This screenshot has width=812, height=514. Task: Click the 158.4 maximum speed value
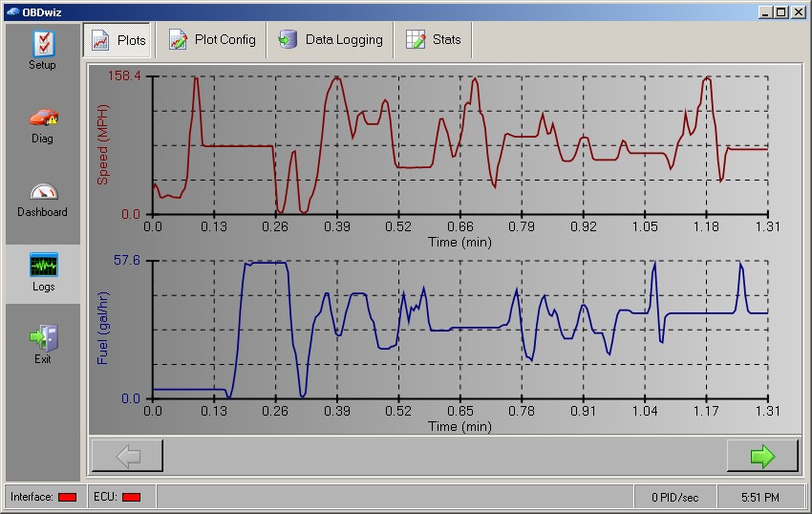tap(124, 76)
